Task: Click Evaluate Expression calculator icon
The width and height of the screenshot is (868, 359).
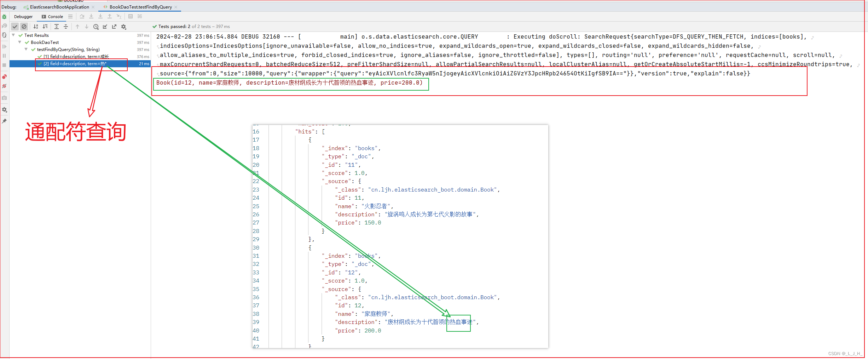Action: click(131, 17)
